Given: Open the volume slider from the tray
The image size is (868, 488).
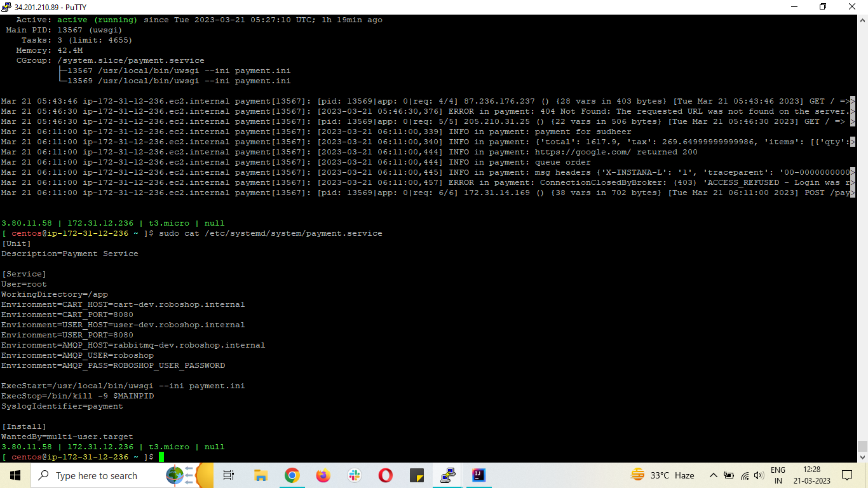Looking at the screenshot, I should (758, 475).
